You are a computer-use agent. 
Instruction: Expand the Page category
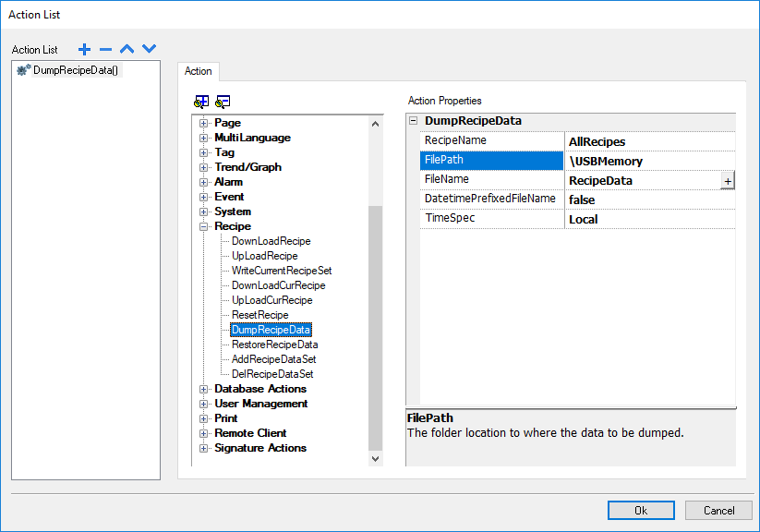click(203, 122)
